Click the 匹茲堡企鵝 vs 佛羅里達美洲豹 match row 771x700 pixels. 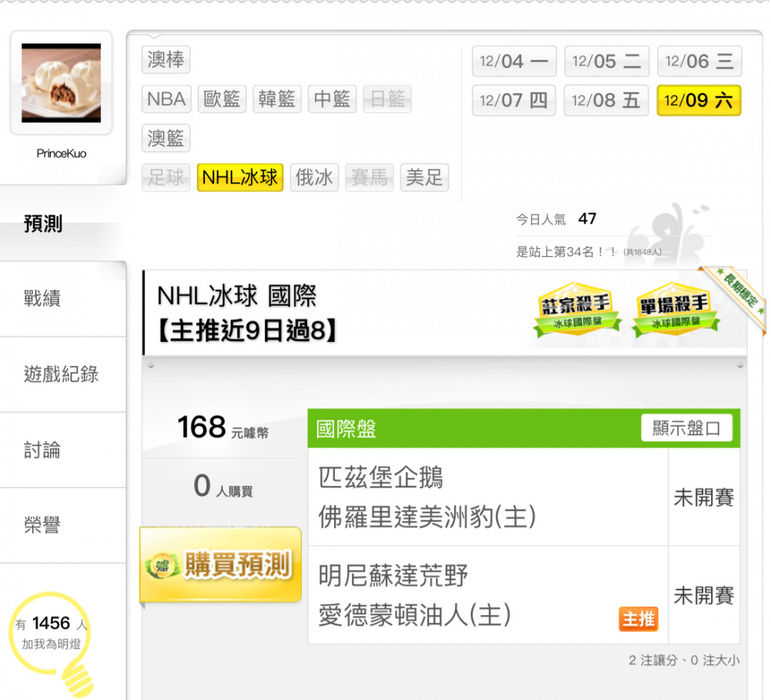pos(524,497)
